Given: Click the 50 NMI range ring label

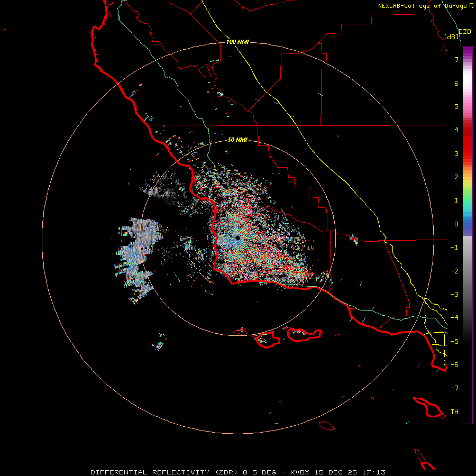Looking at the screenshot, I should coord(237,140).
